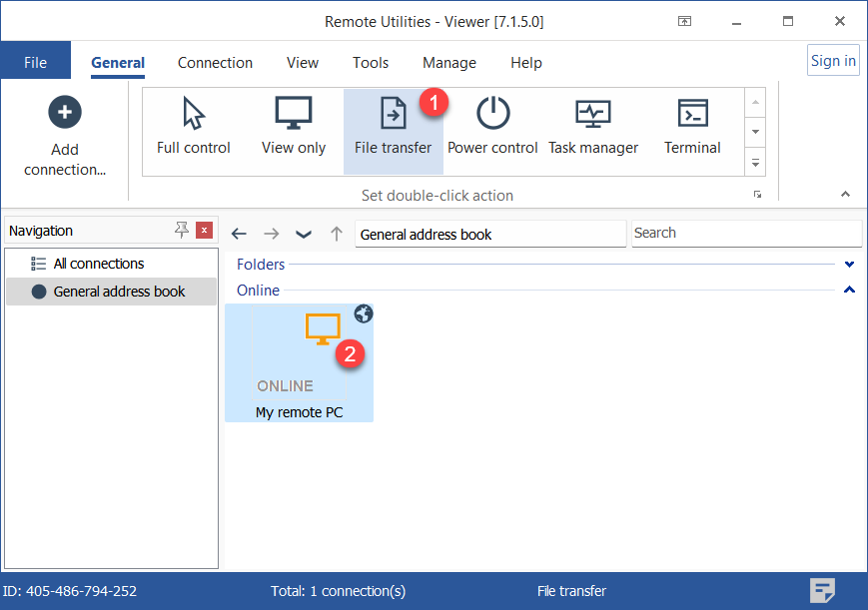Collapse the Online section
This screenshot has width=868, height=610.
click(x=849, y=291)
